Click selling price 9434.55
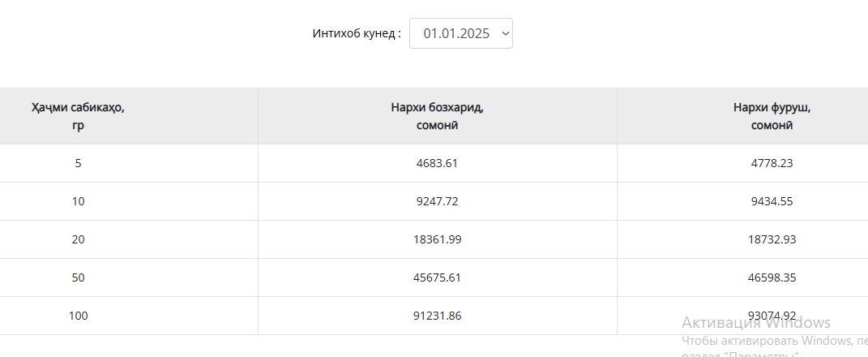The width and height of the screenshot is (868, 357). [772, 201]
